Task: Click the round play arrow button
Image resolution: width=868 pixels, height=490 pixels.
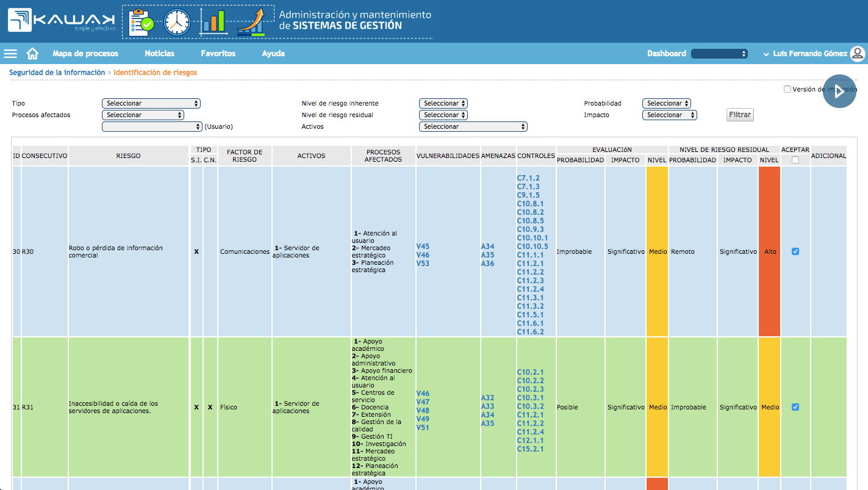Action: [x=839, y=92]
